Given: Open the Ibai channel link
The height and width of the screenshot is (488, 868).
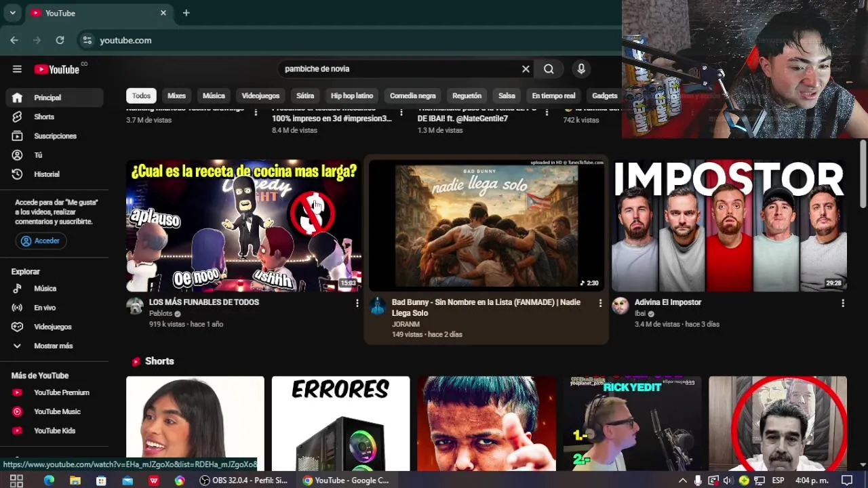Looking at the screenshot, I should [640, 314].
